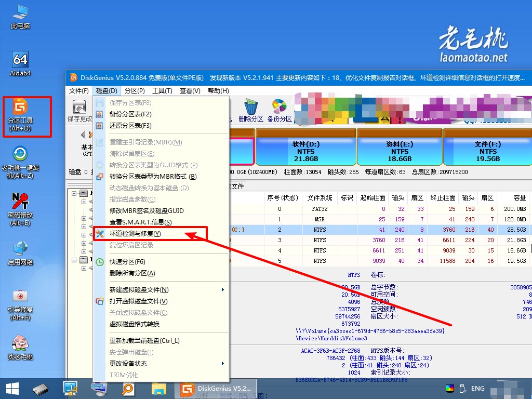Choose 打开虚拟磁盘文件(V) menu item

162,301
